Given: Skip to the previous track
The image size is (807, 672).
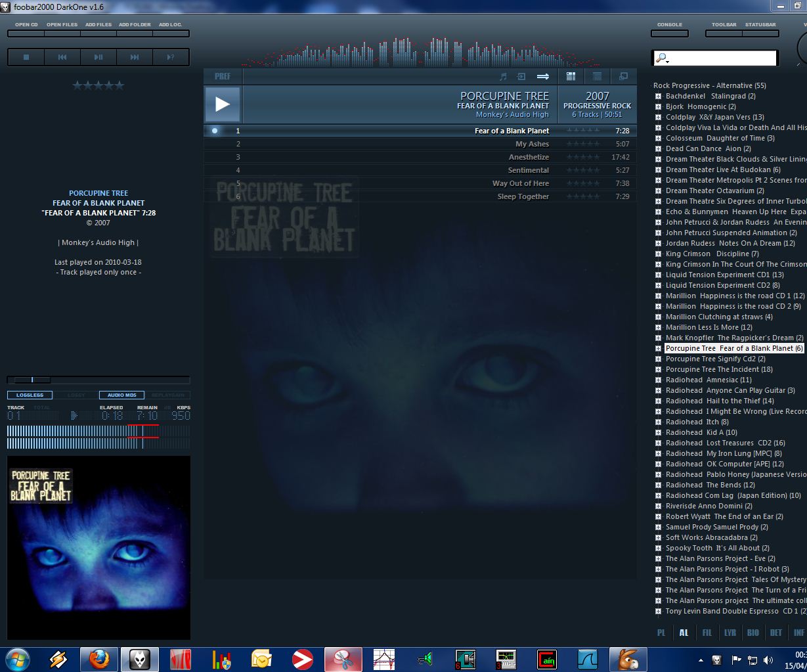Looking at the screenshot, I should tap(62, 57).
